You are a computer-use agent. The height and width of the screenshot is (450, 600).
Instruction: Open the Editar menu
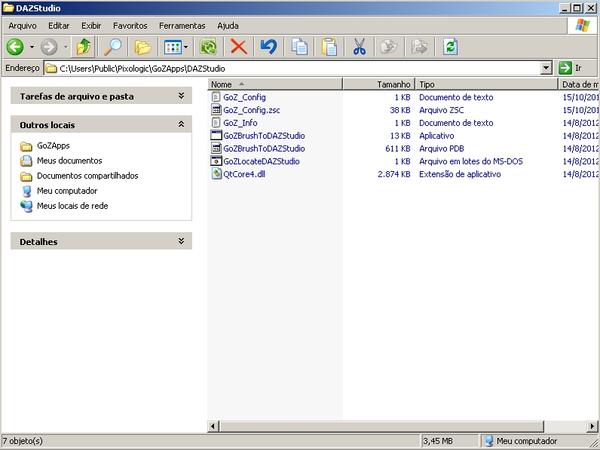pos(59,26)
